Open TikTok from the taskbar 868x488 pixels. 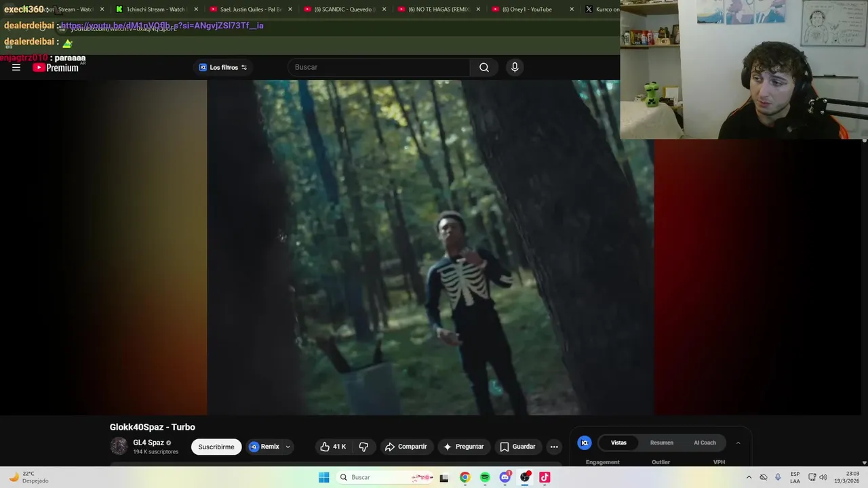click(545, 477)
